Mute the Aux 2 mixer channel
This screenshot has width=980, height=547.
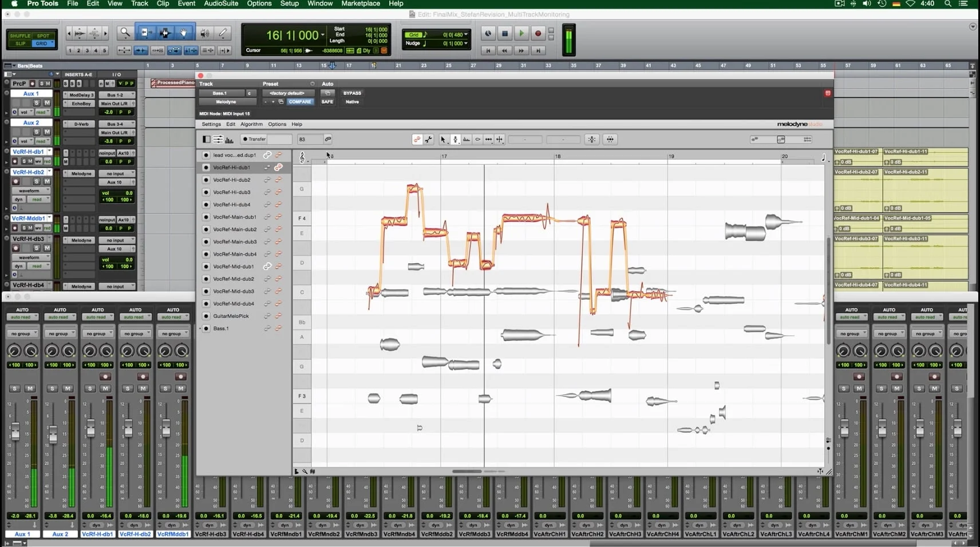[68, 389]
